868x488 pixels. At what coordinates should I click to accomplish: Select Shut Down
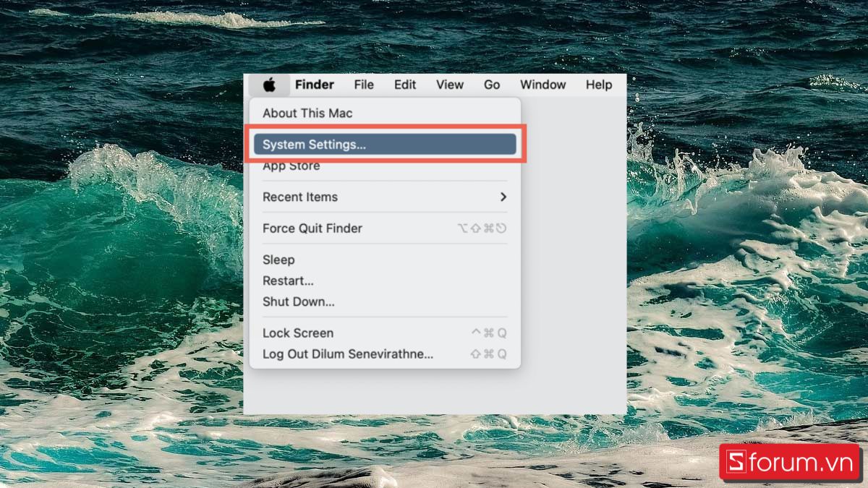pos(298,301)
